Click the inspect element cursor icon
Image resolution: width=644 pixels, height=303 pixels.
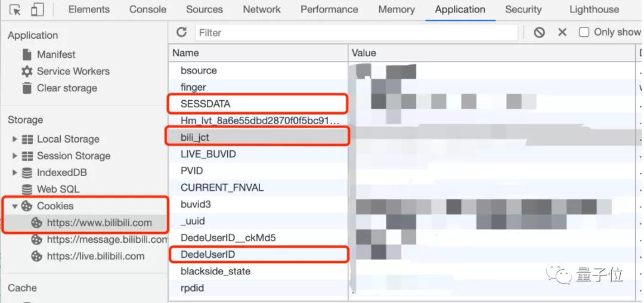coord(16,10)
